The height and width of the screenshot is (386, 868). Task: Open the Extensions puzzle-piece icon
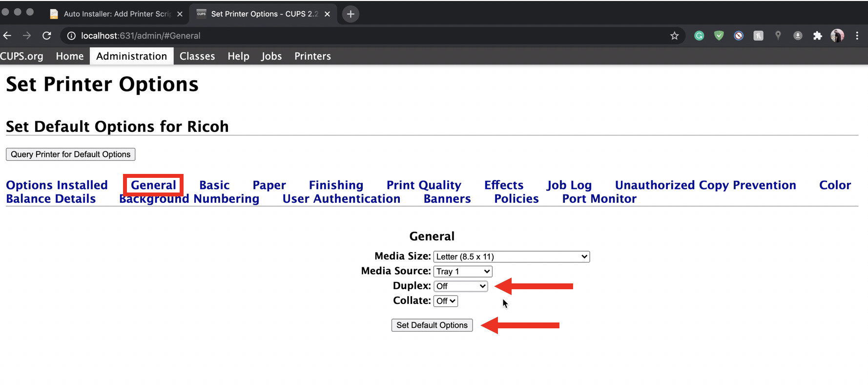[x=817, y=36]
